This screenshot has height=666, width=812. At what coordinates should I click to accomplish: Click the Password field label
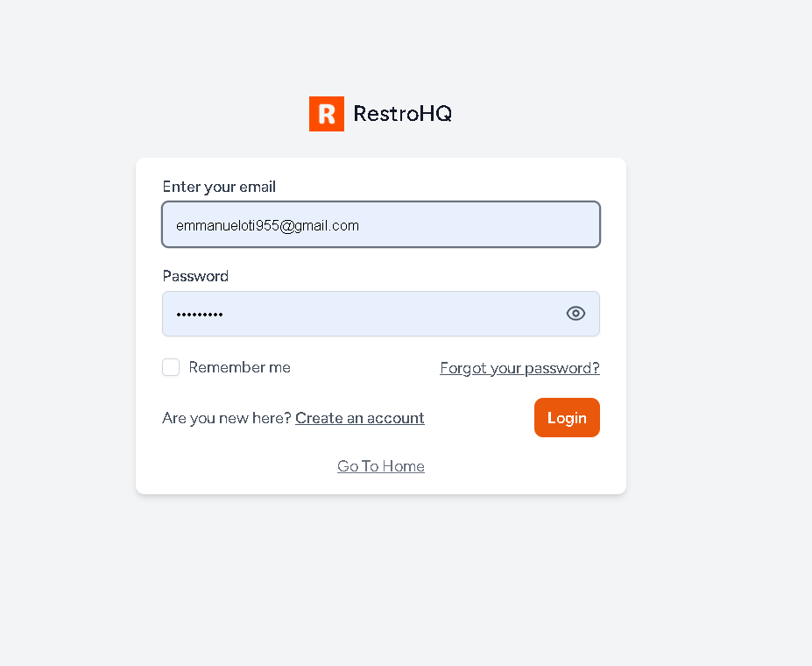coord(195,276)
